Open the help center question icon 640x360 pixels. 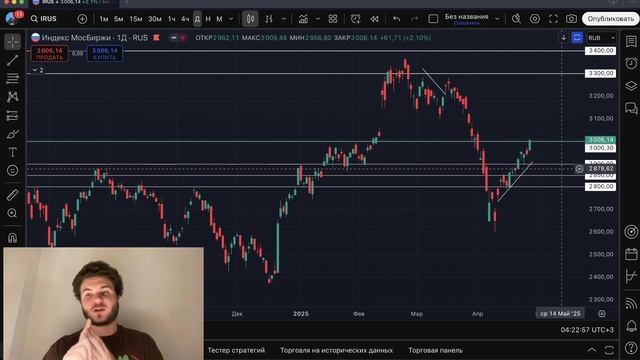[631, 347]
